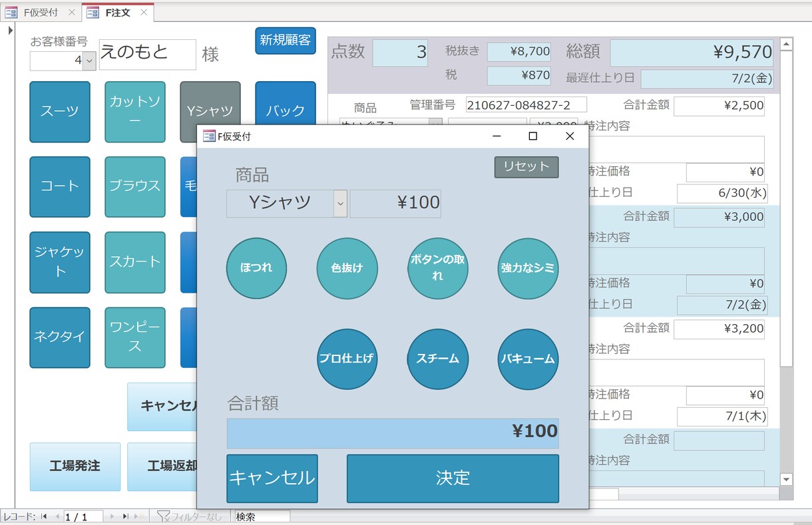Go to previous record in navigator

click(x=57, y=516)
